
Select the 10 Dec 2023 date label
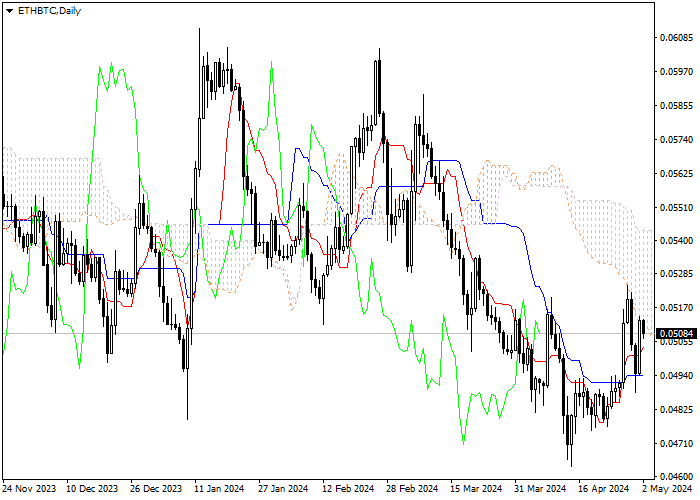click(92, 489)
